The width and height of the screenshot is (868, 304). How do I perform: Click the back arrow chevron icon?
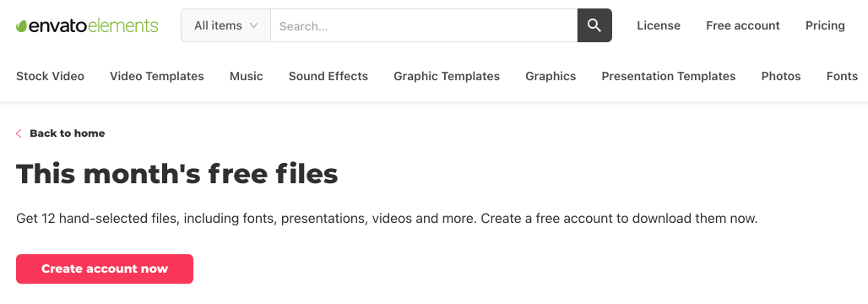[19, 133]
